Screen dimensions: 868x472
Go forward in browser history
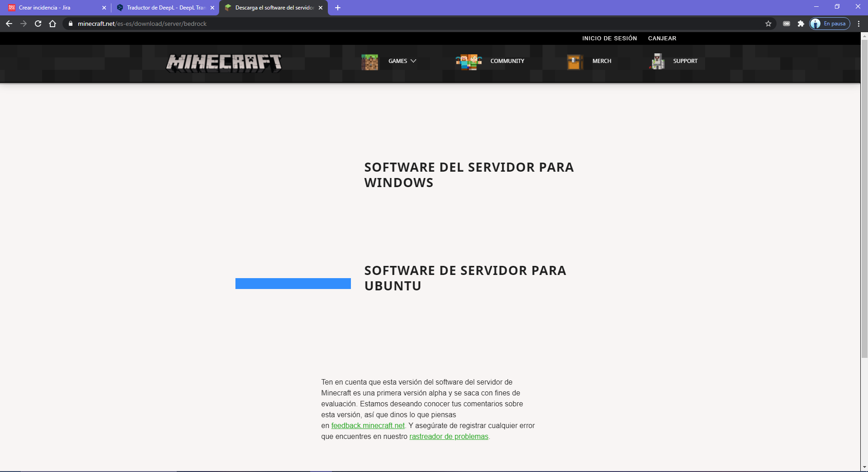click(x=24, y=24)
